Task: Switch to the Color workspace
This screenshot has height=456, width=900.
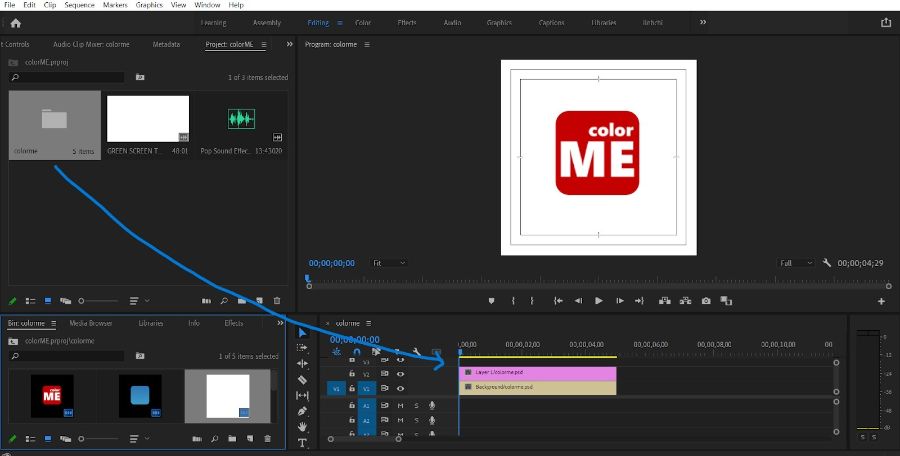Action: (x=363, y=23)
